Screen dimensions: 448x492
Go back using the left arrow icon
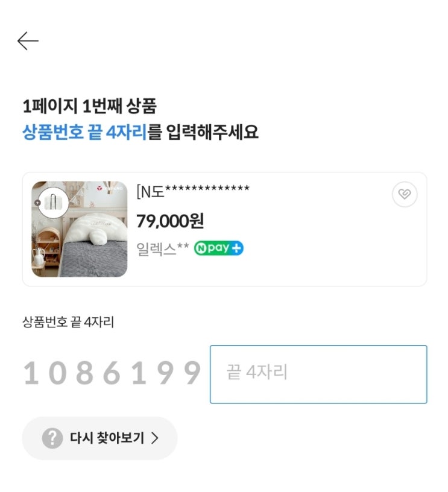(x=28, y=41)
